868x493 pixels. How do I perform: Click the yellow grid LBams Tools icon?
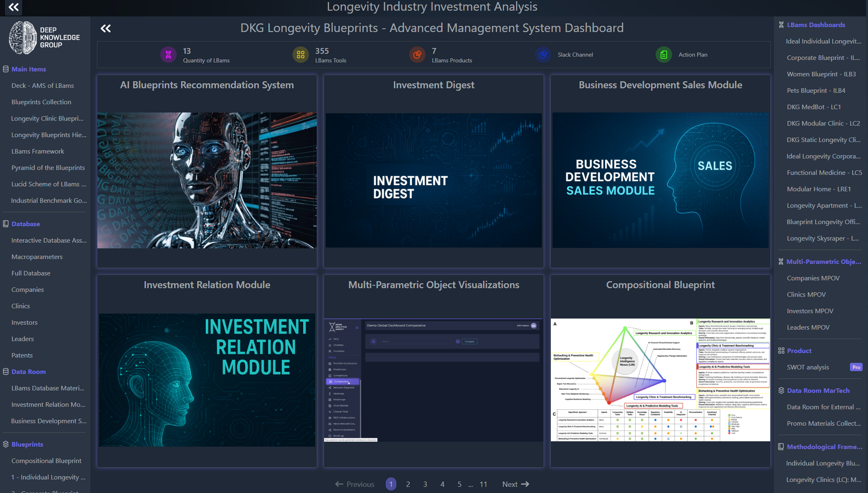[x=300, y=55]
